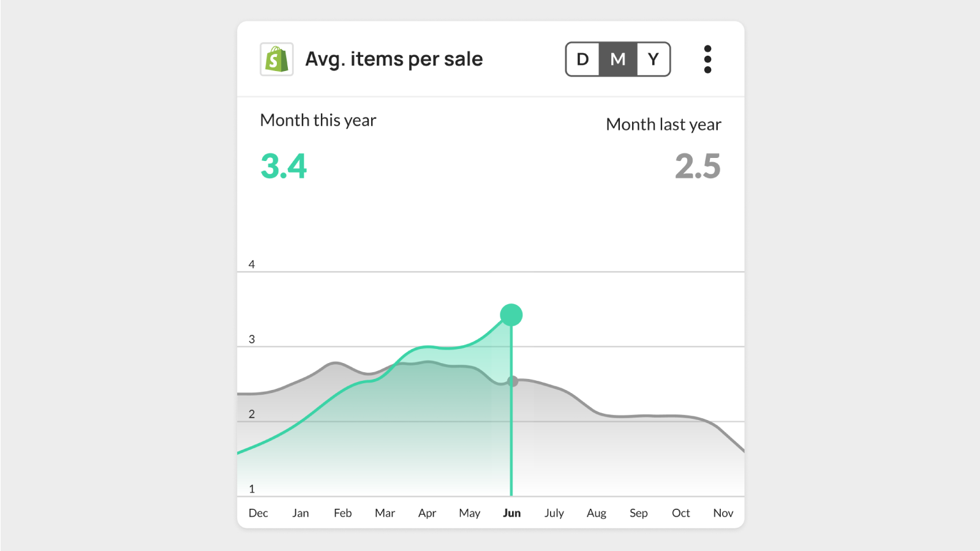Select Dec on the month axis

pos(258,513)
